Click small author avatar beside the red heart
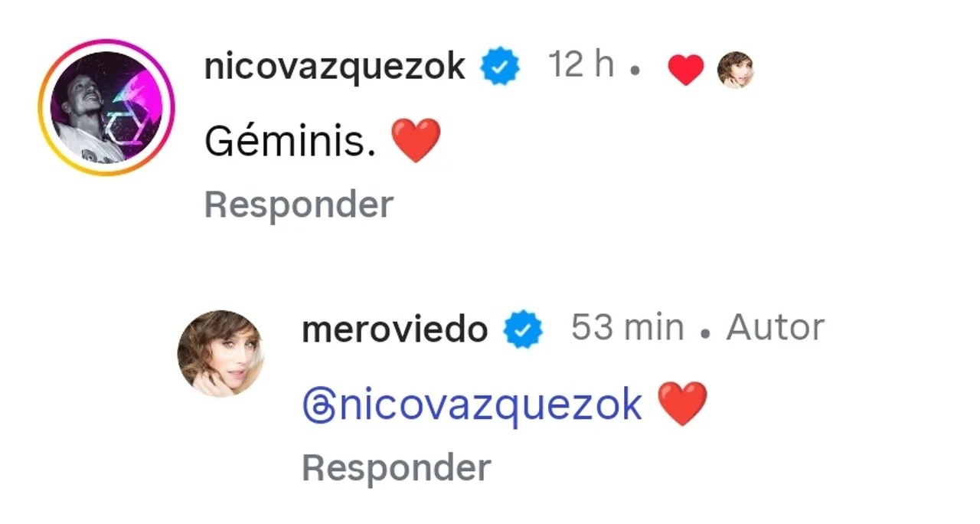Screen dimensions: 980x524 pyautogui.click(x=735, y=70)
